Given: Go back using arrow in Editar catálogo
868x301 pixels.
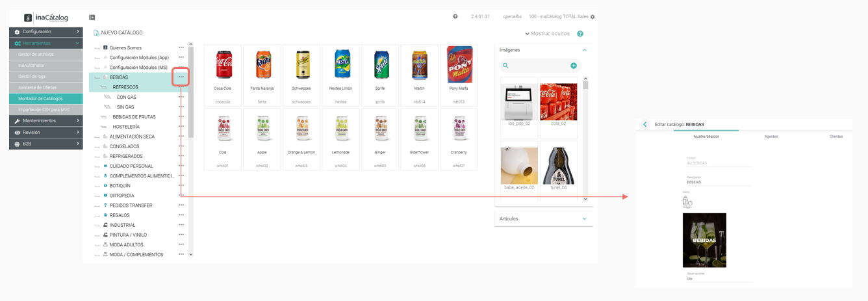Looking at the screenshot, I should pos(645,124).
